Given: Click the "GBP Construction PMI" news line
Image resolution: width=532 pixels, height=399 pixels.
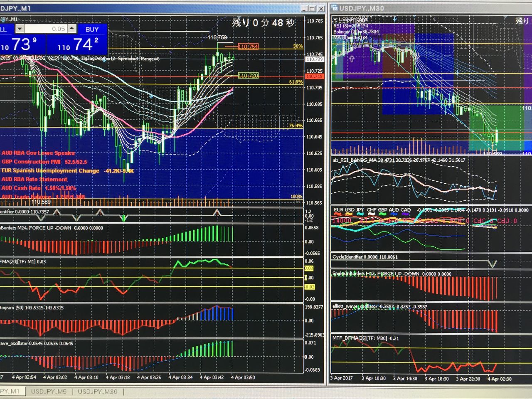Looking at the screenshot, I should (44, 162).
